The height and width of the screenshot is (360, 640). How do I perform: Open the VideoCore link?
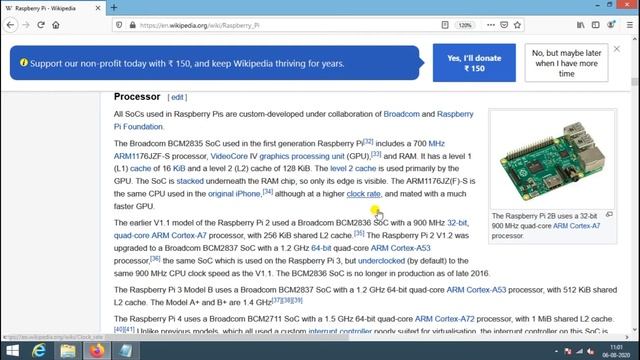pos(229,156)
